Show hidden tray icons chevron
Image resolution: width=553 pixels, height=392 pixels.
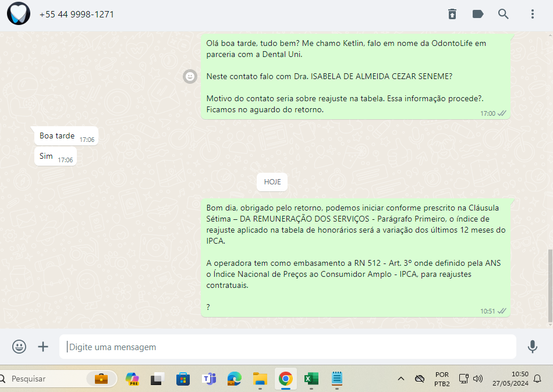(x=401, y=379)
